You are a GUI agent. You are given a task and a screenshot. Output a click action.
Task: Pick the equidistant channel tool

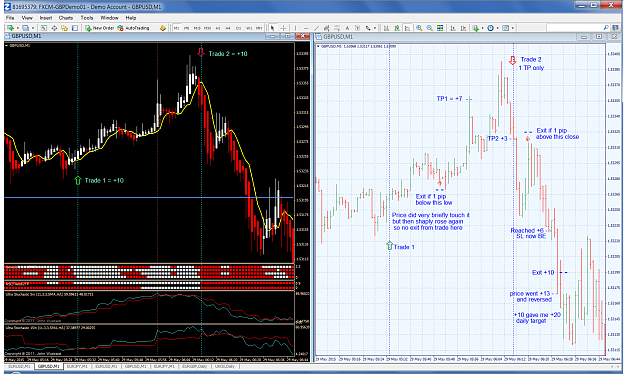[326, 28]
